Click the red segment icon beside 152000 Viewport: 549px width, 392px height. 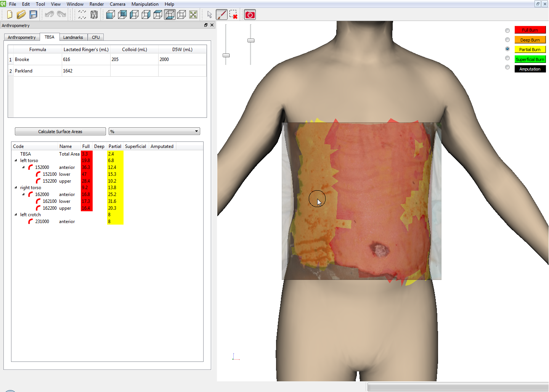30,167
